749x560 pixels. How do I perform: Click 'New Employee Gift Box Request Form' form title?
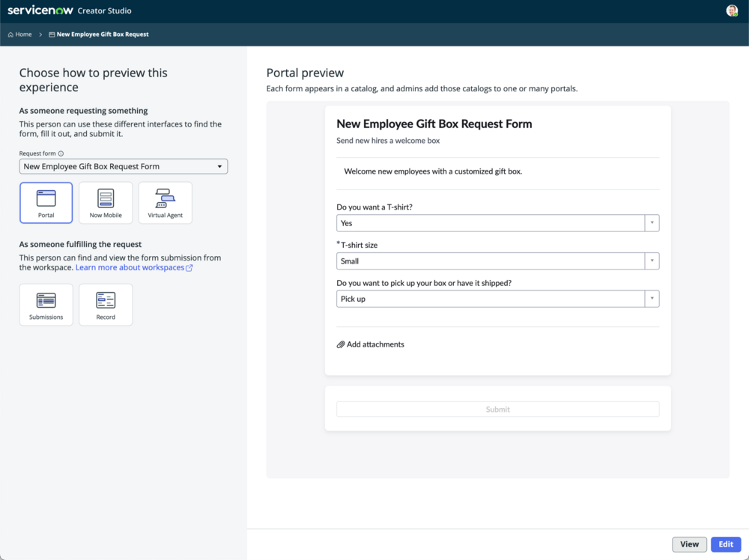tap(434, 124)
